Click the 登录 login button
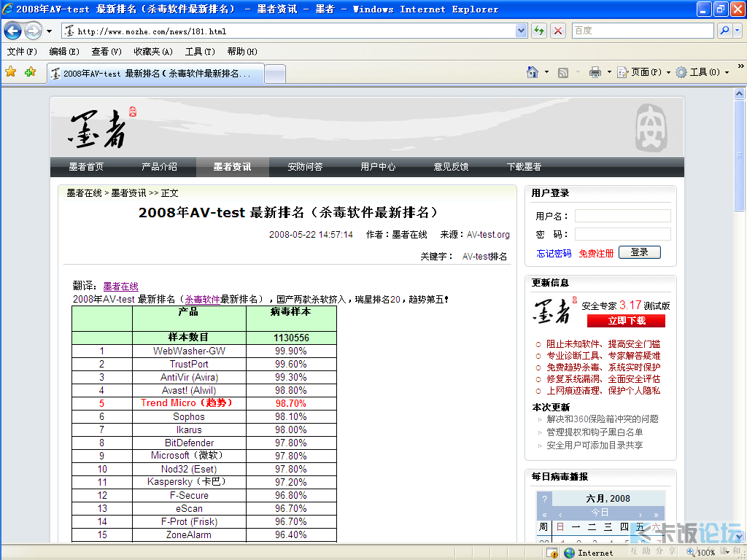The image size is (747, 560). (639, 252)
